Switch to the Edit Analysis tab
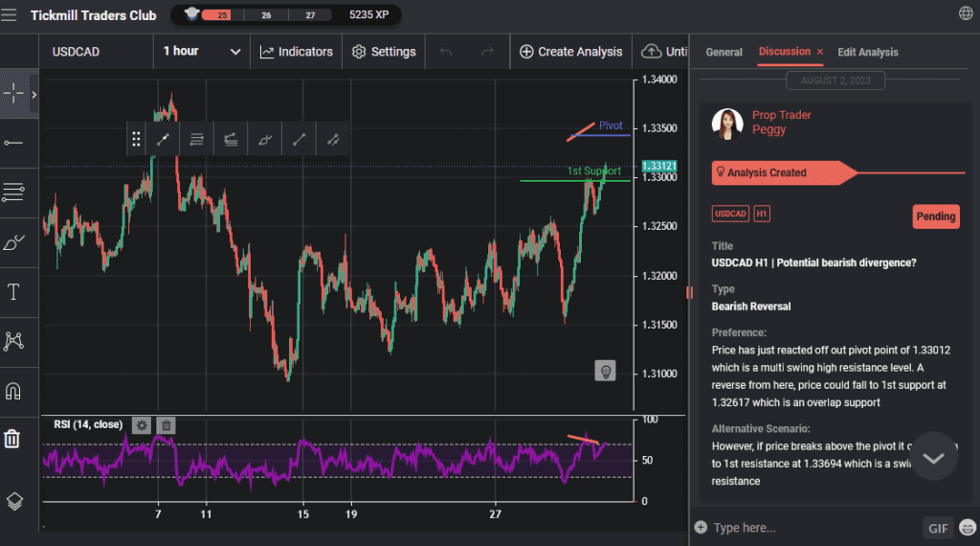Image resolution: width=980 pixels, height=546 pixels. coord(867,52)
